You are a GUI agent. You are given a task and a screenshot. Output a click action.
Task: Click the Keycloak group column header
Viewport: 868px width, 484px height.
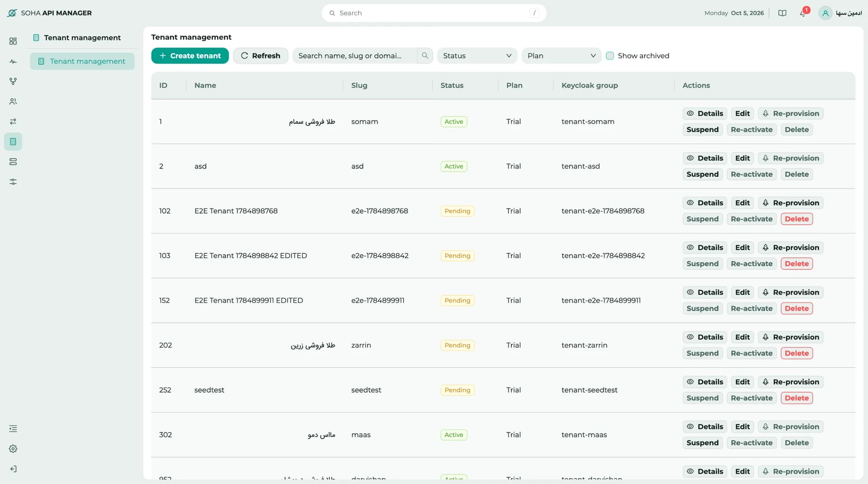[590, 85]
